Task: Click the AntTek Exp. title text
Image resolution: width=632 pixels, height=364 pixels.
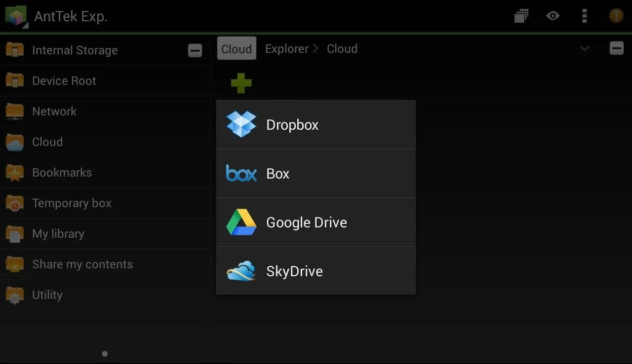Action: (71, 16)
